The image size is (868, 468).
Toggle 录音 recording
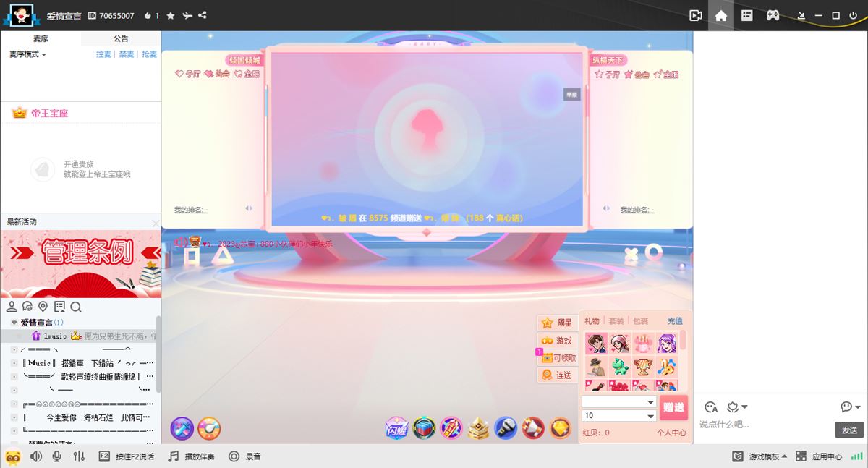click(x=244, y=456)
